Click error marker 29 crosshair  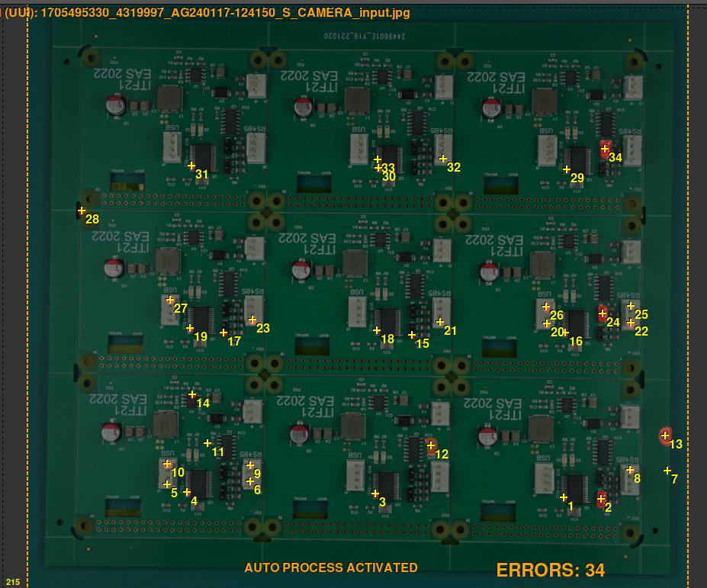tap(567, 169)
